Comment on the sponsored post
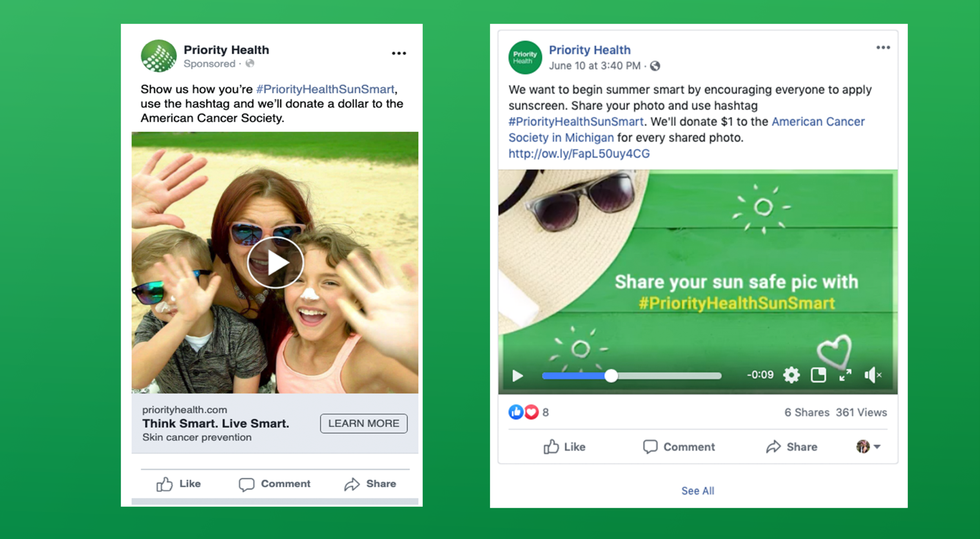 (x=274, y=484)
